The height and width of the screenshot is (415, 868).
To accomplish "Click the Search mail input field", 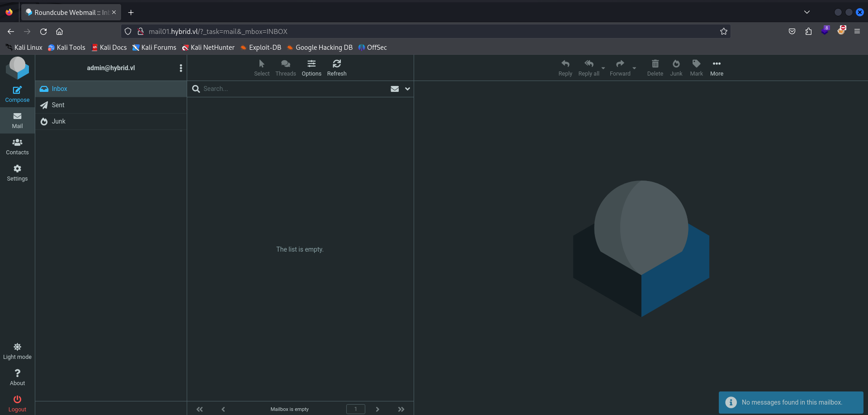I will coord(294,89).
